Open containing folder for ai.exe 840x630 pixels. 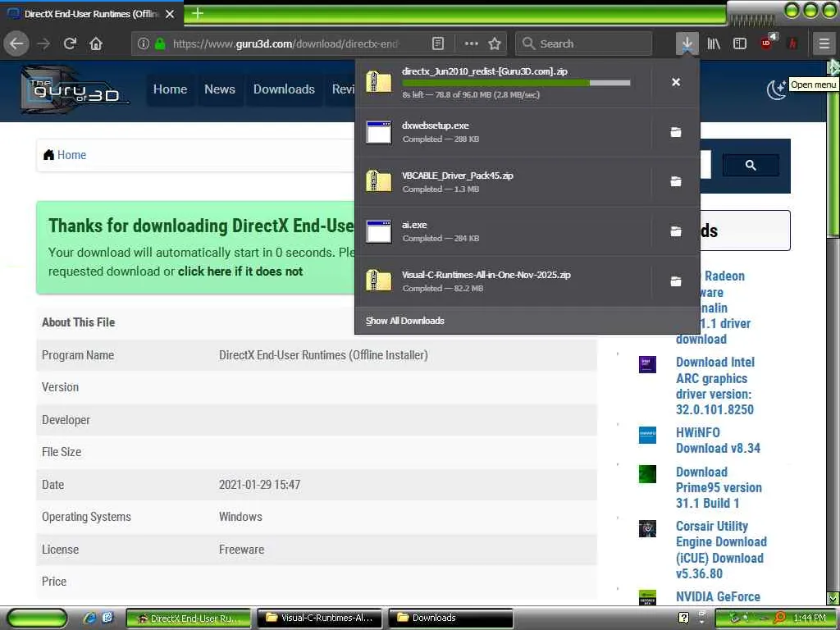(676, 231)
